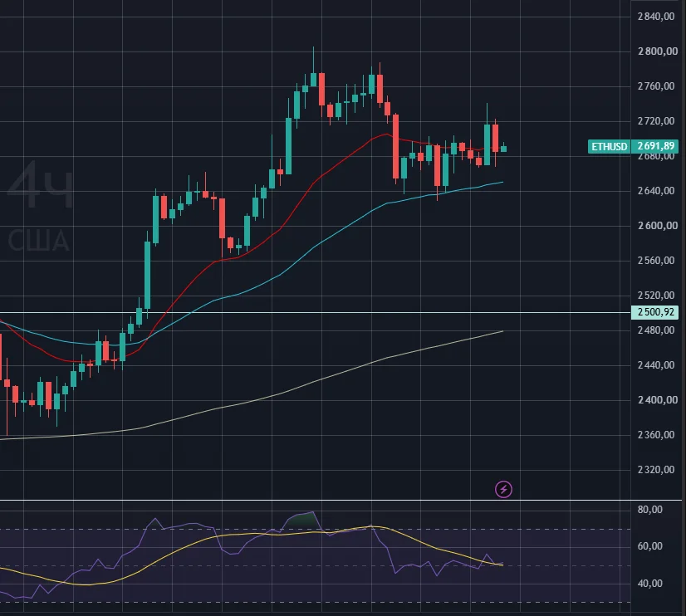Click the 40,00 level on the oscillator scale
Image resolution: width=686 pixels, height=616 pixels.
650,584
